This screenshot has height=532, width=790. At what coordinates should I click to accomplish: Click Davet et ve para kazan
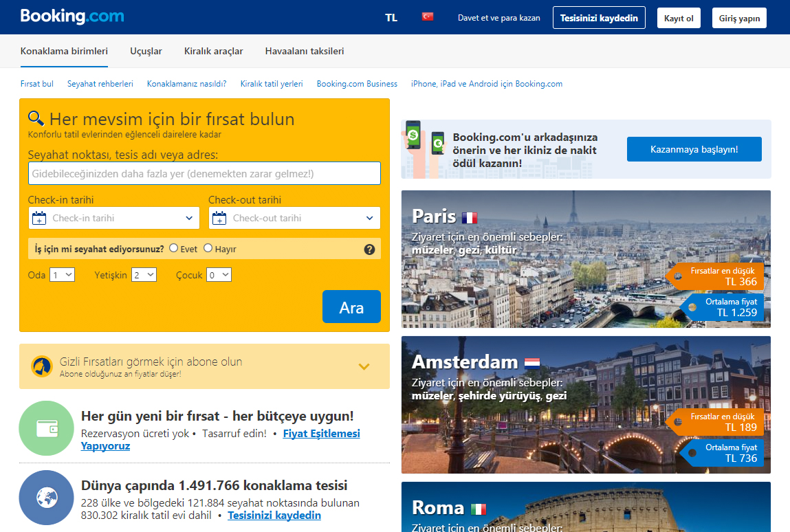tap(498, 18)
